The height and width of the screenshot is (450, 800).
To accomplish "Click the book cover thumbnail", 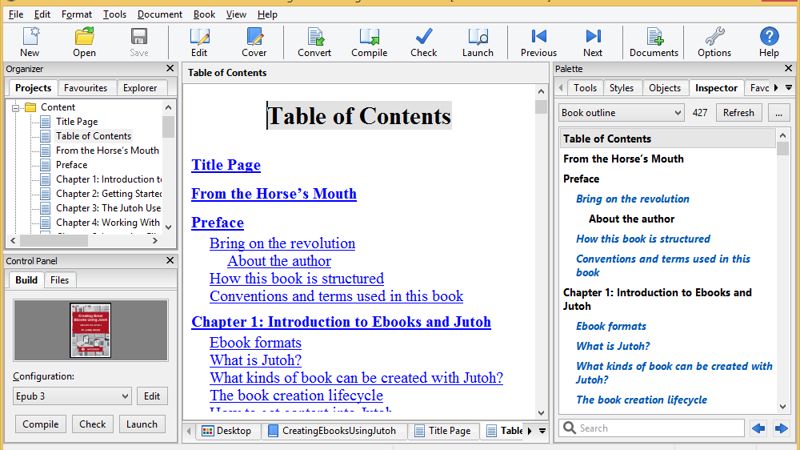I will [90, 331].
